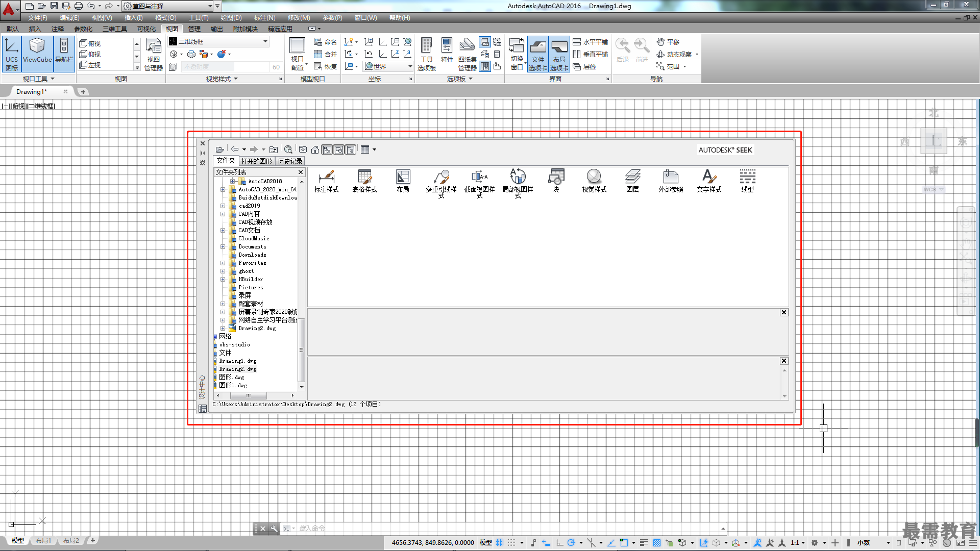
Task: Expand the 视觉样式 panel title dropdown
Action: pyautogui.click(x=222, y=79)
